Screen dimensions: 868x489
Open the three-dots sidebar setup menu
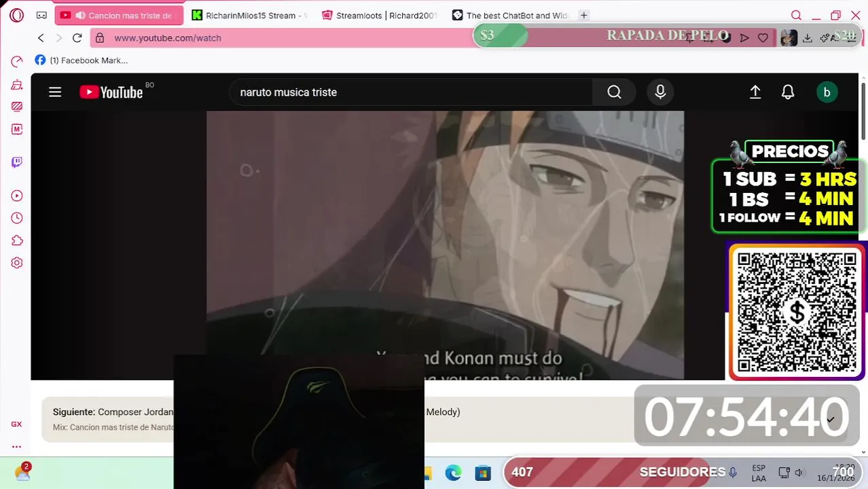click(16, 446)
